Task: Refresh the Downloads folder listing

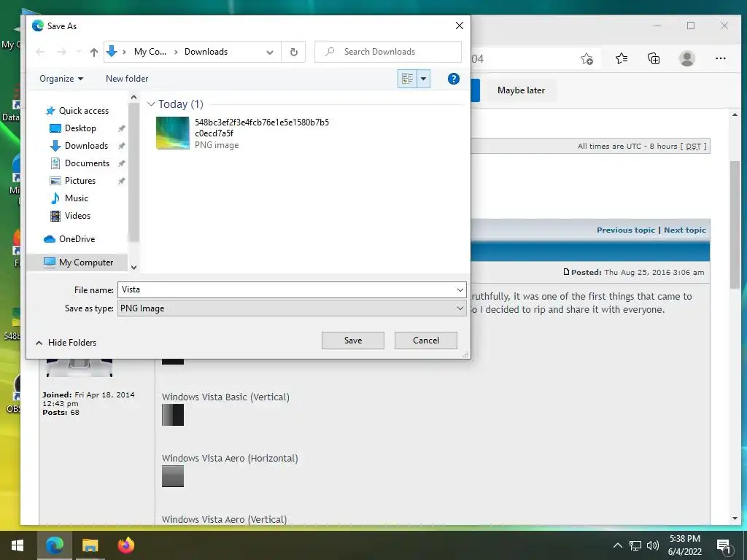Action: [x=294, y=52]
